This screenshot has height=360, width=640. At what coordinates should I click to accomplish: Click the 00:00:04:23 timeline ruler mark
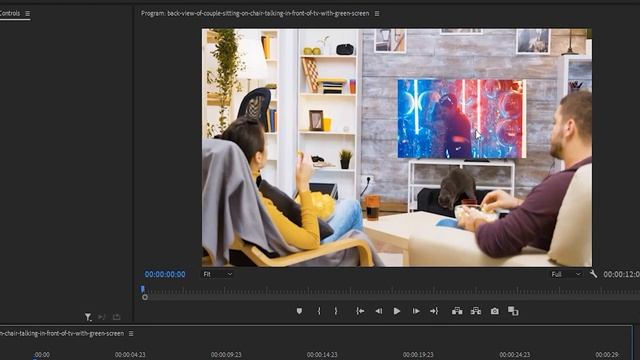(130, 355)
